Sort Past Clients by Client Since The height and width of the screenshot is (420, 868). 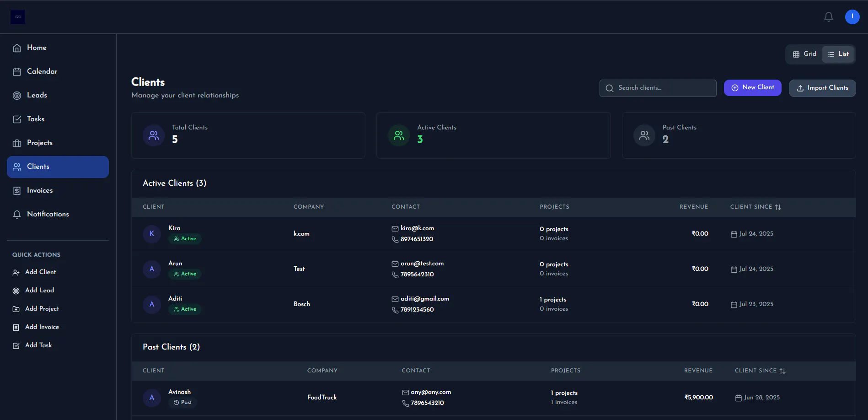pyautogui.click(x=760, y=371)
